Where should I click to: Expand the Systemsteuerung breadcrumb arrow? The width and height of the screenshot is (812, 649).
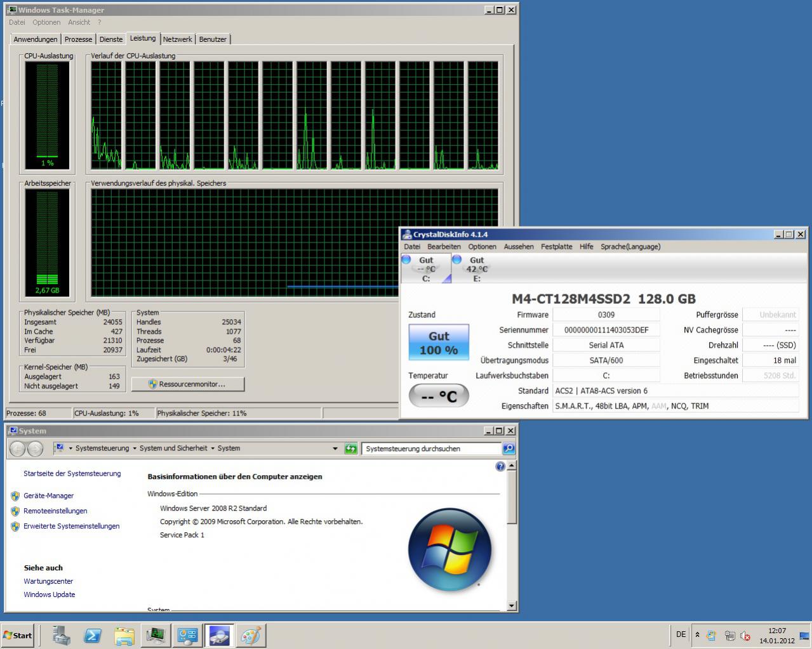point(135,449)
